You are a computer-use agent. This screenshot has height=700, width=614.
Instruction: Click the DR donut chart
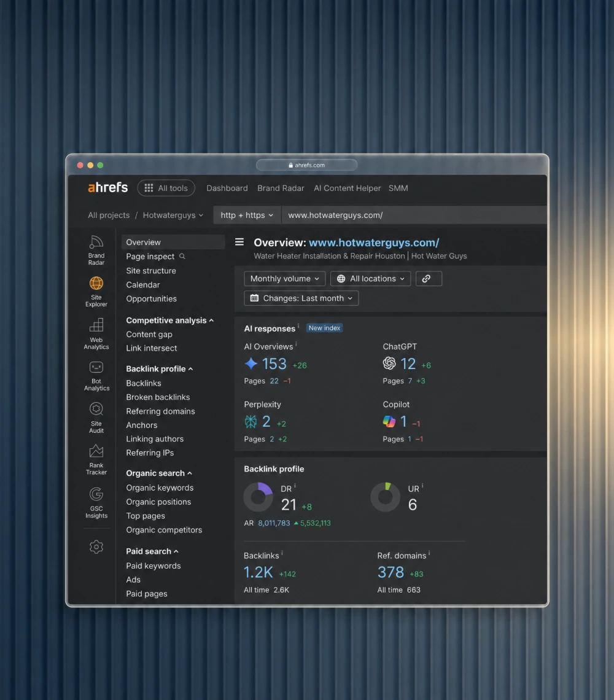coord(258,497)
